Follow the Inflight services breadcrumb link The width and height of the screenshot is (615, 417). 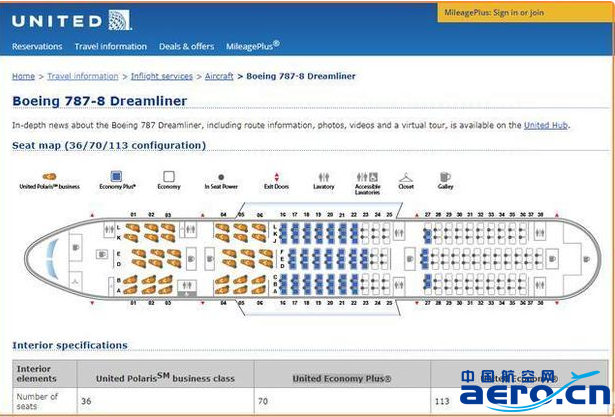(x=162, y=76)
